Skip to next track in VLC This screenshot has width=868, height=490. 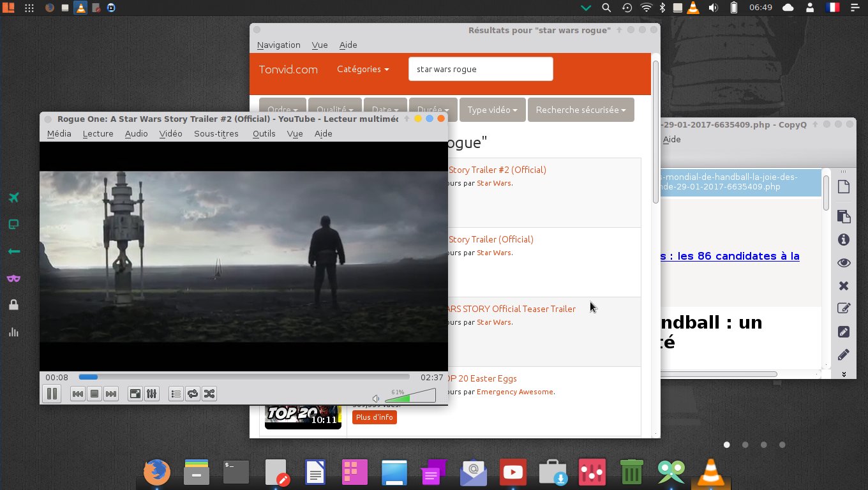tap(111, 394)
